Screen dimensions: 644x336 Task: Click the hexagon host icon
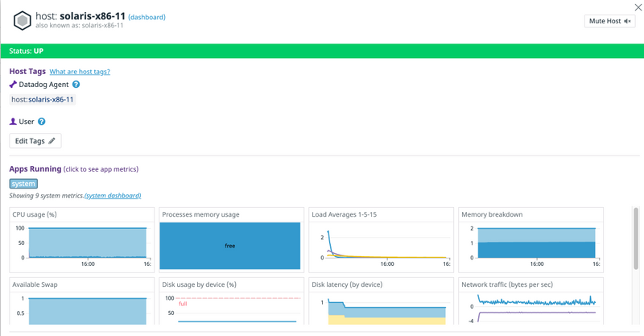pyautogui.click(x=23, y=21)
